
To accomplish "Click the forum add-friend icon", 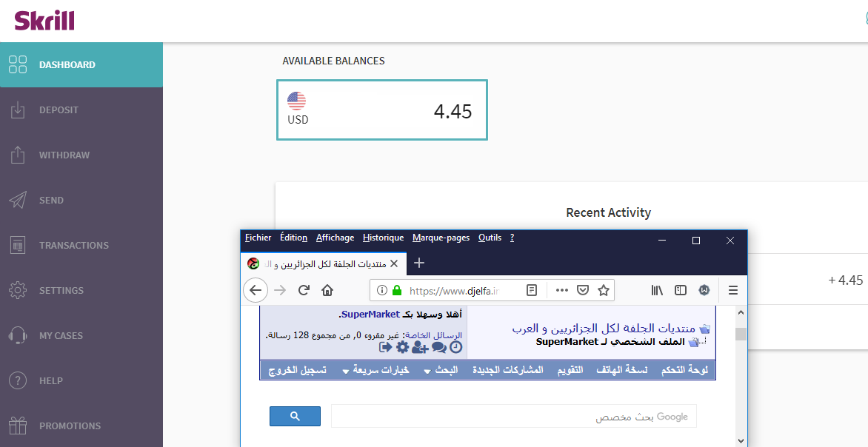I will coord(420,347).
